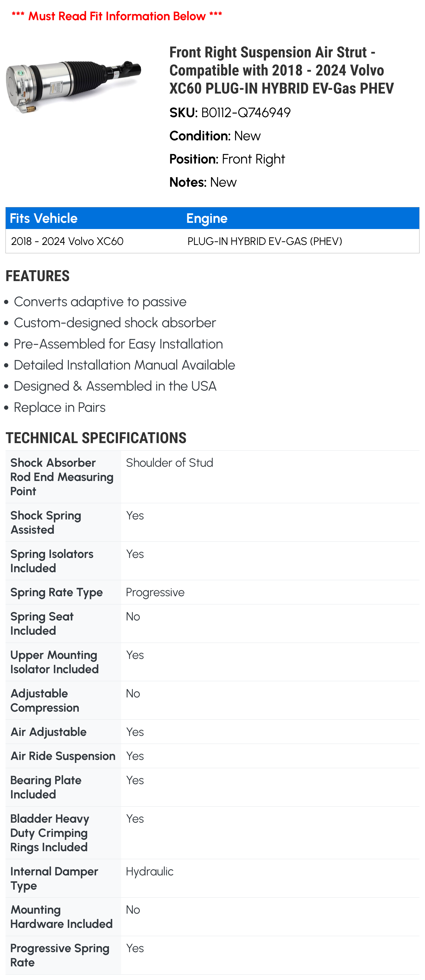
Task: Click the TECHNICAL SPECIFICATIONS heading
Action: point(96,438)
